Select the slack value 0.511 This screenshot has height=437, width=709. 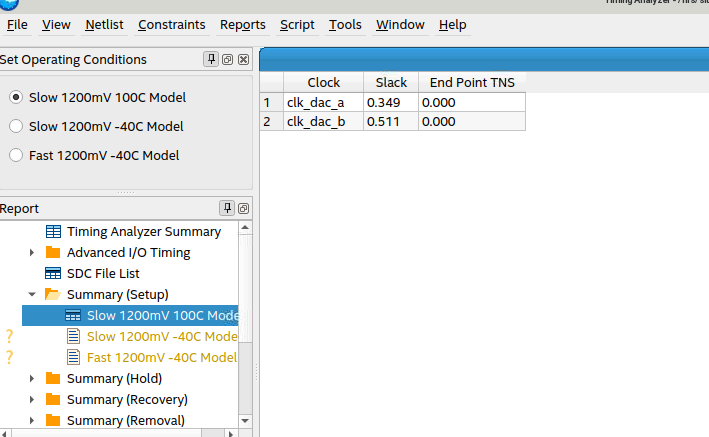pos(391,121)
